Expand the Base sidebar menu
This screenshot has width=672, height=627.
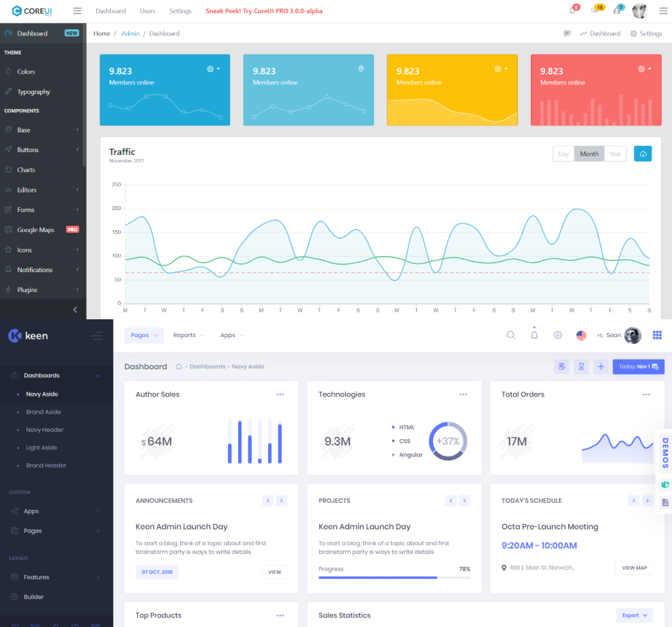point(43,130)
